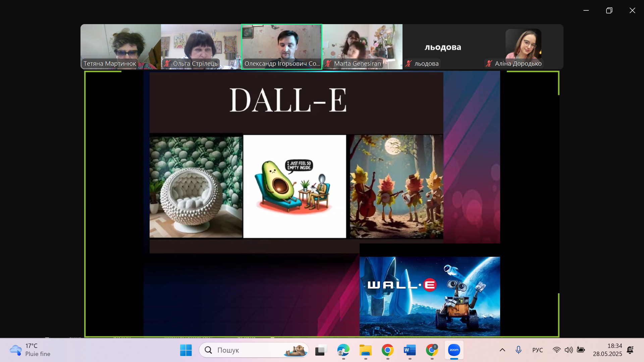Expand the hidden system tray icons

coord(502,350)
